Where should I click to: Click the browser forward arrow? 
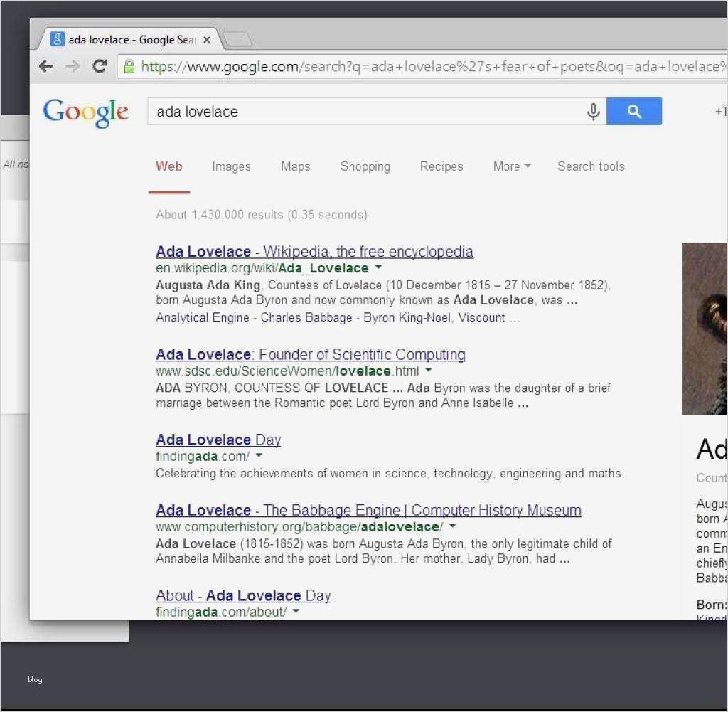tap(73, 66)
